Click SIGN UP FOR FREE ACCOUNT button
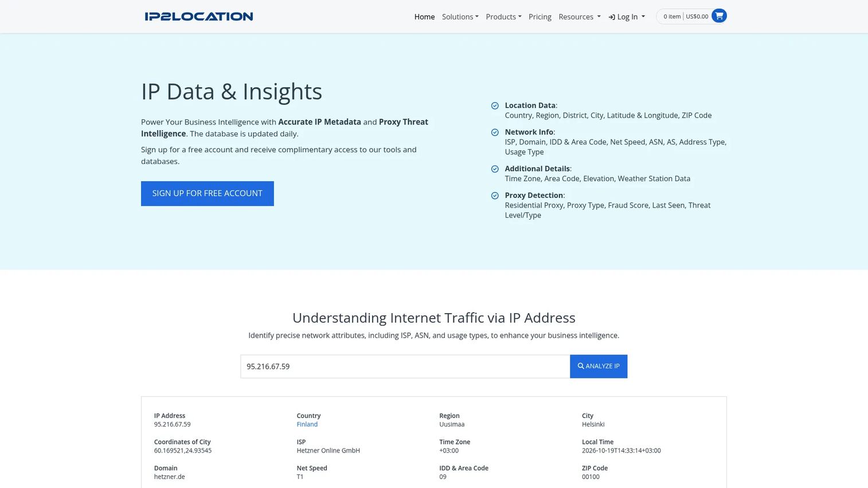 pyautogui.click(x=208, y=193)
